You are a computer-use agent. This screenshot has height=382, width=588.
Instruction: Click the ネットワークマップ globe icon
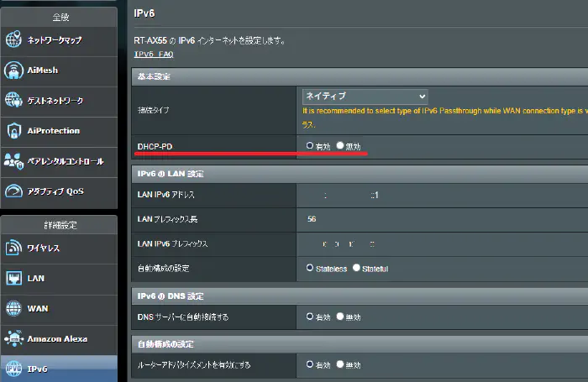pyautogui.click(x=14, y=39)
